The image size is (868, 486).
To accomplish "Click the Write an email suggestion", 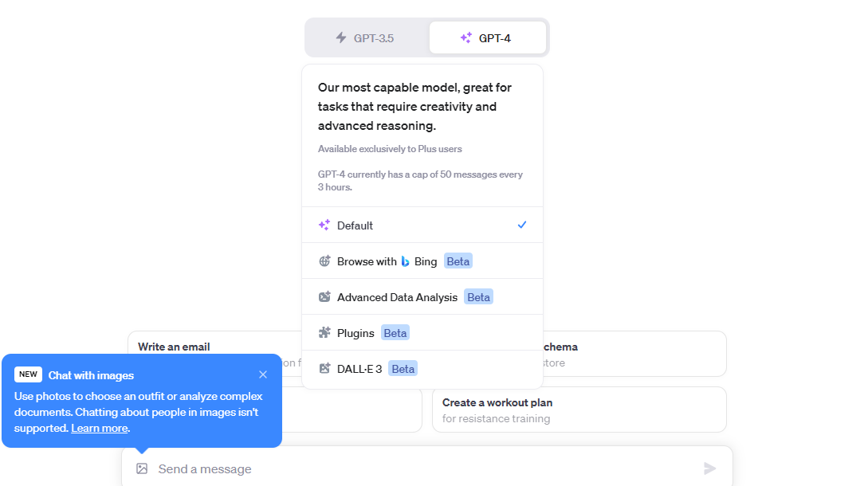I will pos(175,347).
